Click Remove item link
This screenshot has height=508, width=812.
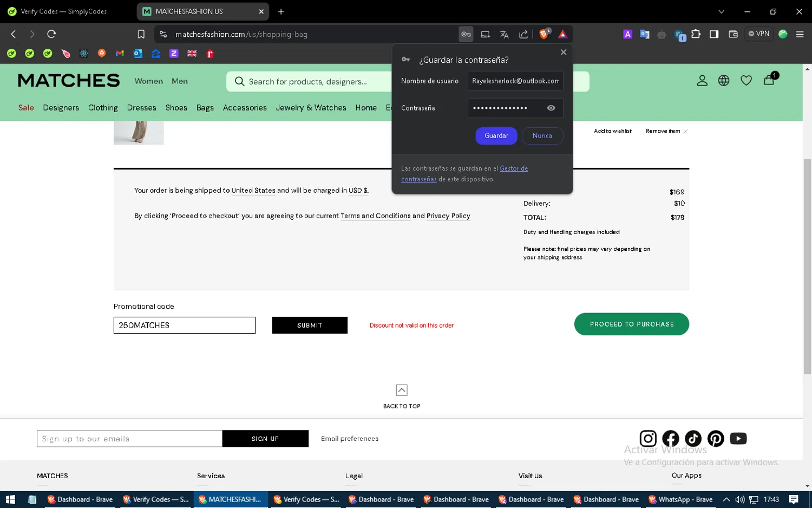tap(666, 131)
